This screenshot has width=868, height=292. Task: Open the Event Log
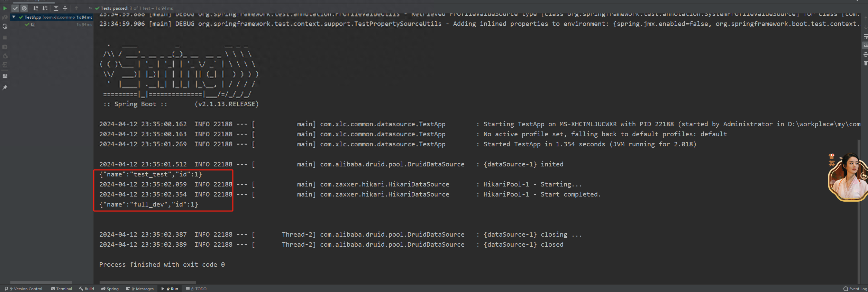tap(855, 289)
